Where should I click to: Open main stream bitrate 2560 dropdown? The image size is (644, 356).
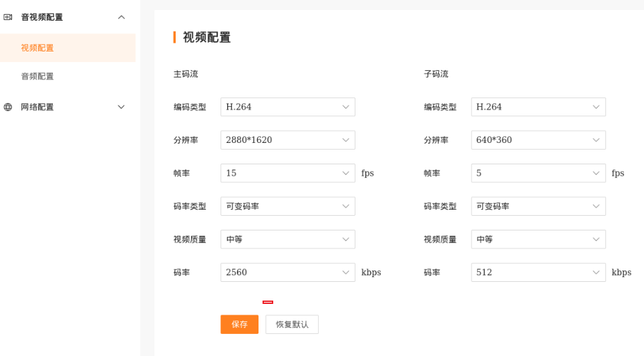click(x=287, y=273)
